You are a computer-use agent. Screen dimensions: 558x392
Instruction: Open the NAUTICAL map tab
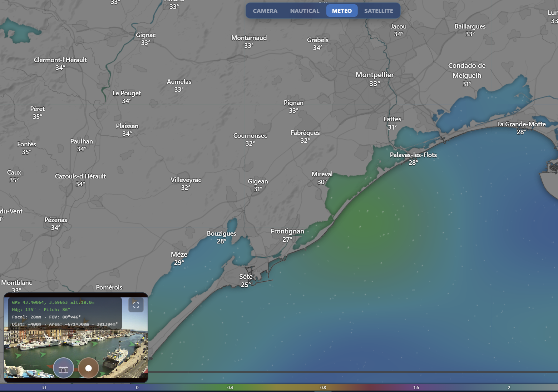tap(305, 11)
